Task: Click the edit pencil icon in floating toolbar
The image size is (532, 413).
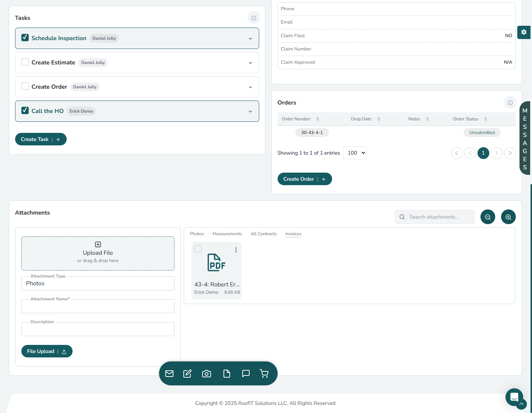Action: (187, 374)
